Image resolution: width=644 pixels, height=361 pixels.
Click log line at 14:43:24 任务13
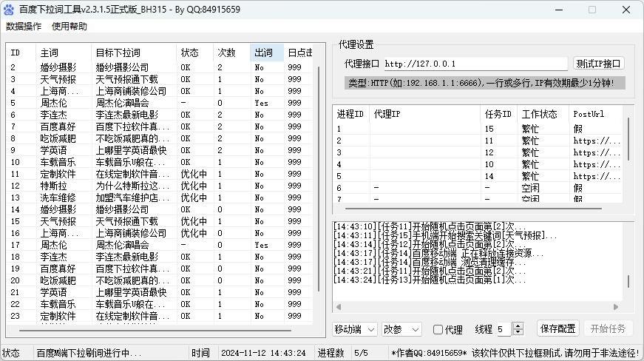[430, 280]
